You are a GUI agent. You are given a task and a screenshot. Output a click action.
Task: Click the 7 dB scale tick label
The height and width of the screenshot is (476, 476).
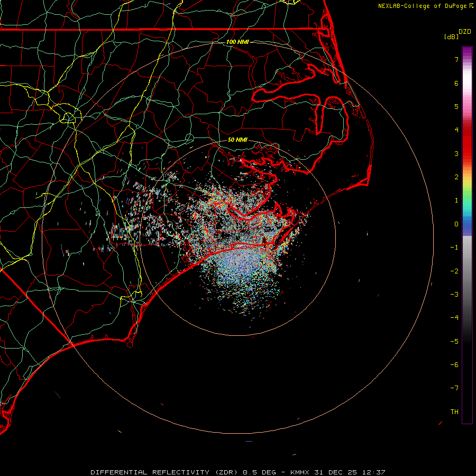click(x=456, y=60)
